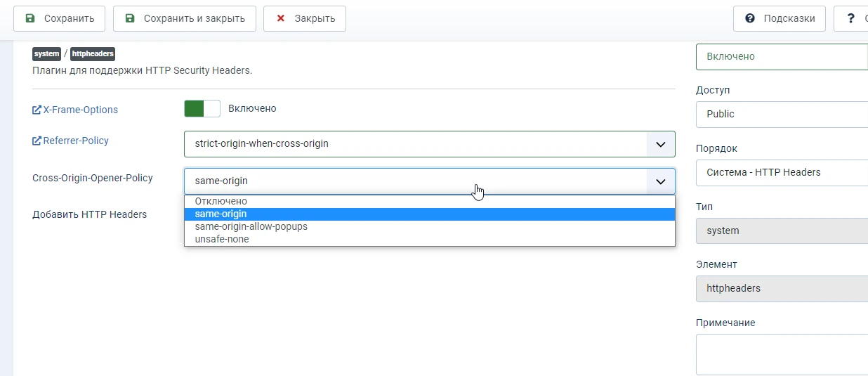This screenshot has width=868, height=376.
Task: Open the Включено status dropdown
Action: tap(782, 56)
